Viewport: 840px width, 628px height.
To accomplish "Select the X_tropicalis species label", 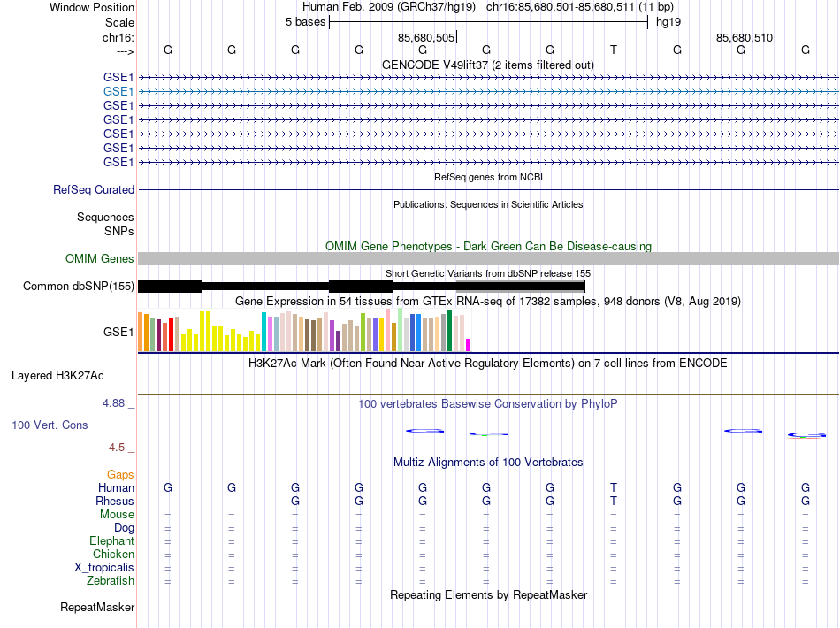I will (x=104, y=568).
